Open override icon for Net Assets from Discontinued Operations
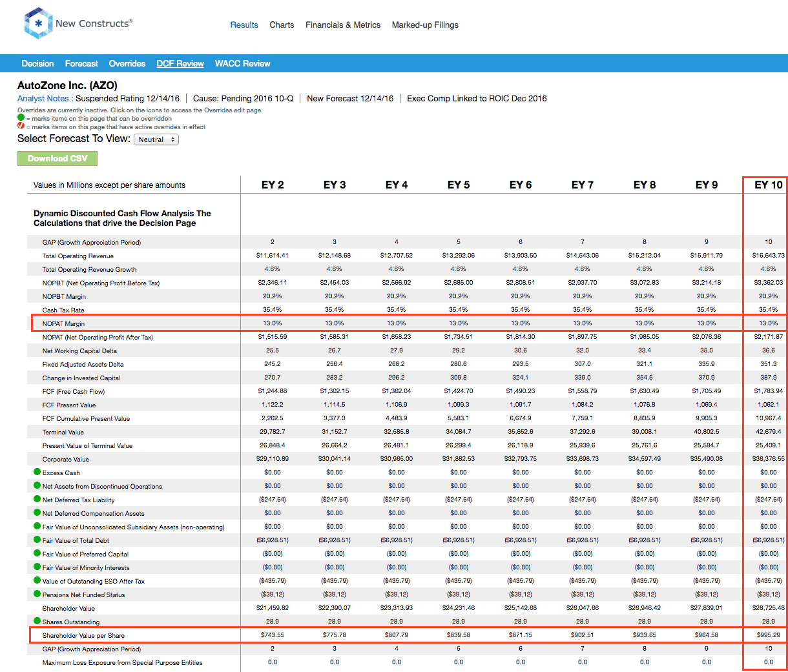The width and height of the screenshot is (788, 672). 37,485
